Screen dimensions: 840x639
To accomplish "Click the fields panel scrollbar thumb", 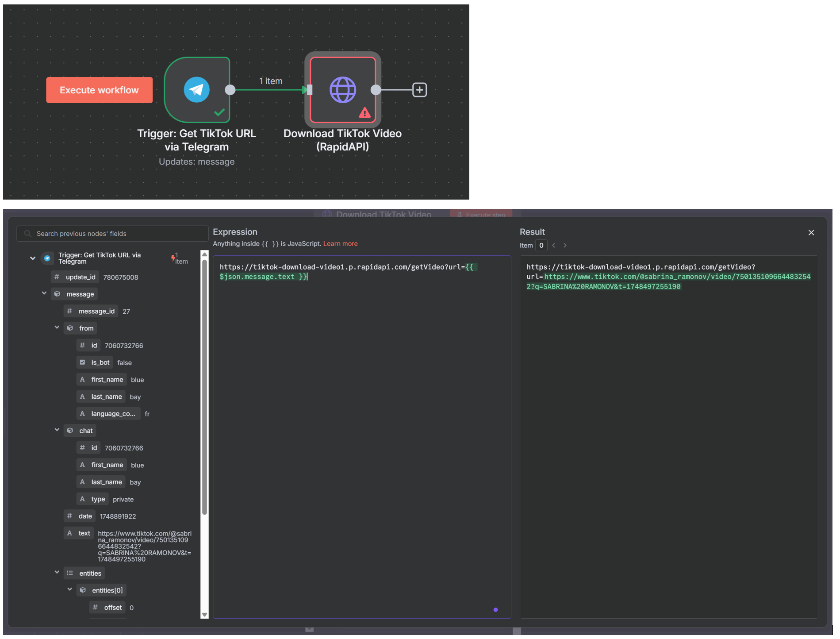I will pos(204,387).
